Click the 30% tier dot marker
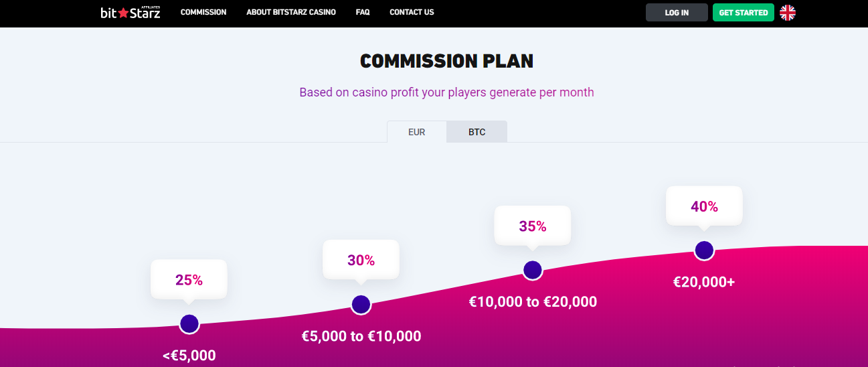This screenshot has width=868, height=367. 361,305
